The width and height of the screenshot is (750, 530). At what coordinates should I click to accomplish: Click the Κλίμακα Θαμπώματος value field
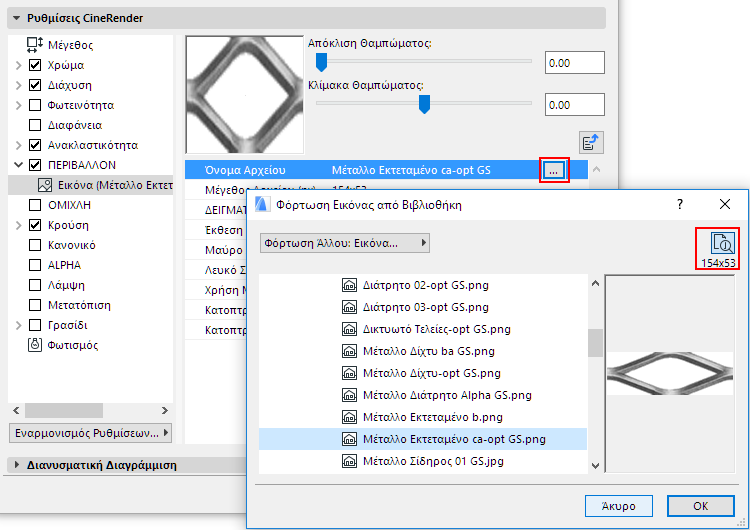574,105
